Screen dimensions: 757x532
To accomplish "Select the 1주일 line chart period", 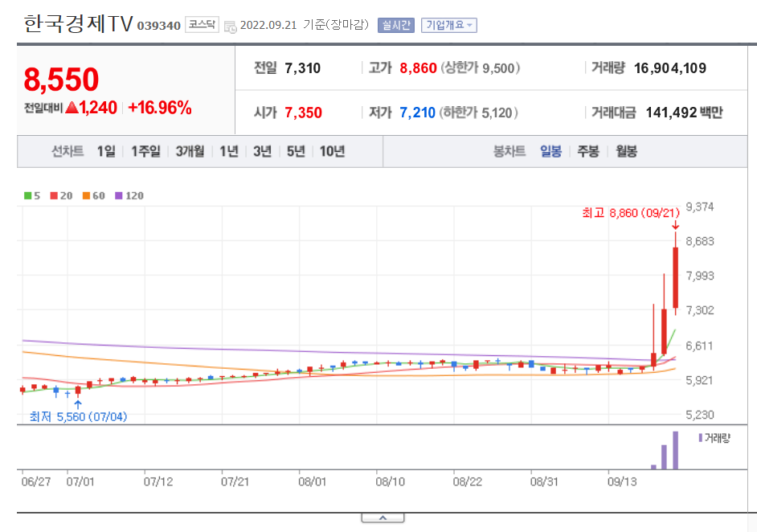I will click(x=145, y=152).
